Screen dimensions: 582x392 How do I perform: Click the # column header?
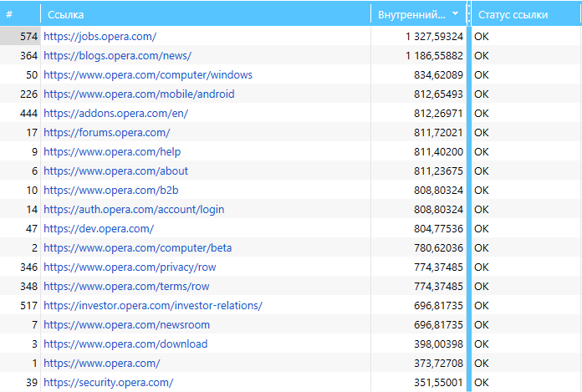pos(20,14)
